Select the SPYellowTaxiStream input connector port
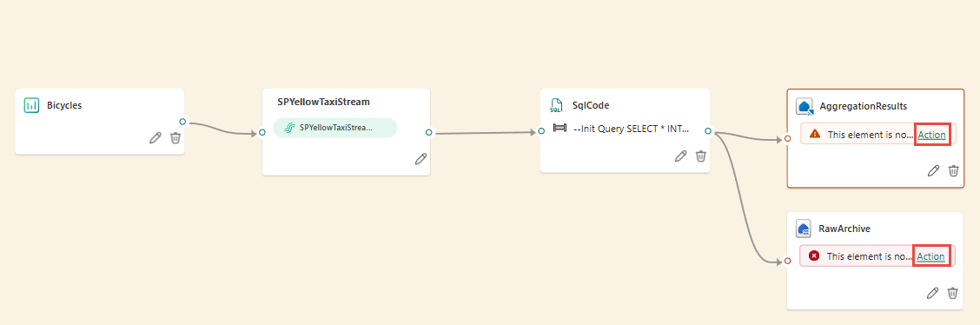Viewport: 980px width, 325px height. 262,132
